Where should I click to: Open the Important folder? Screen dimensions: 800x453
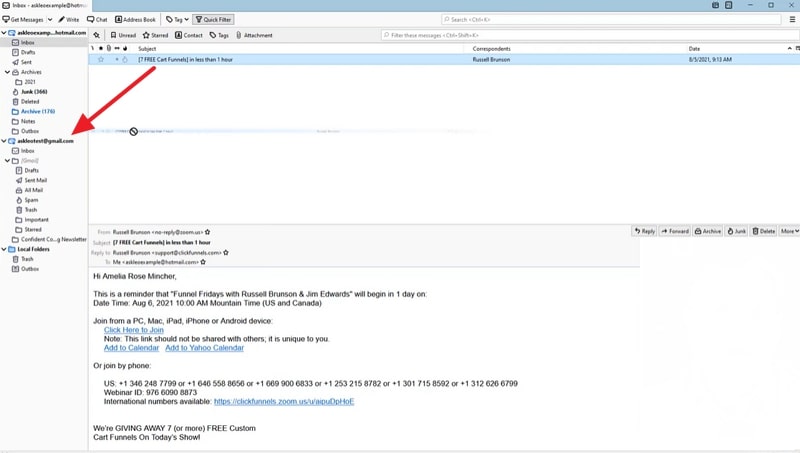(36, 220)
